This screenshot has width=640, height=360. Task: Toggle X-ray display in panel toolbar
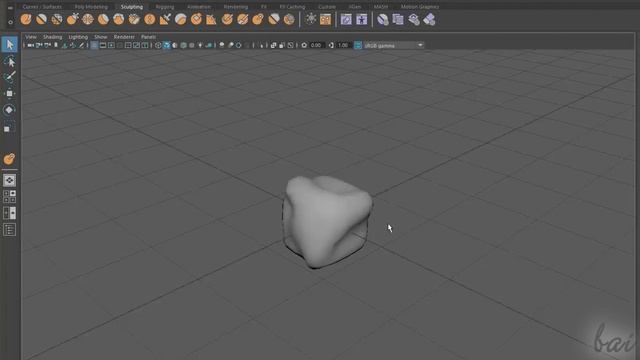pyautogui.click(x=273, y=45)
